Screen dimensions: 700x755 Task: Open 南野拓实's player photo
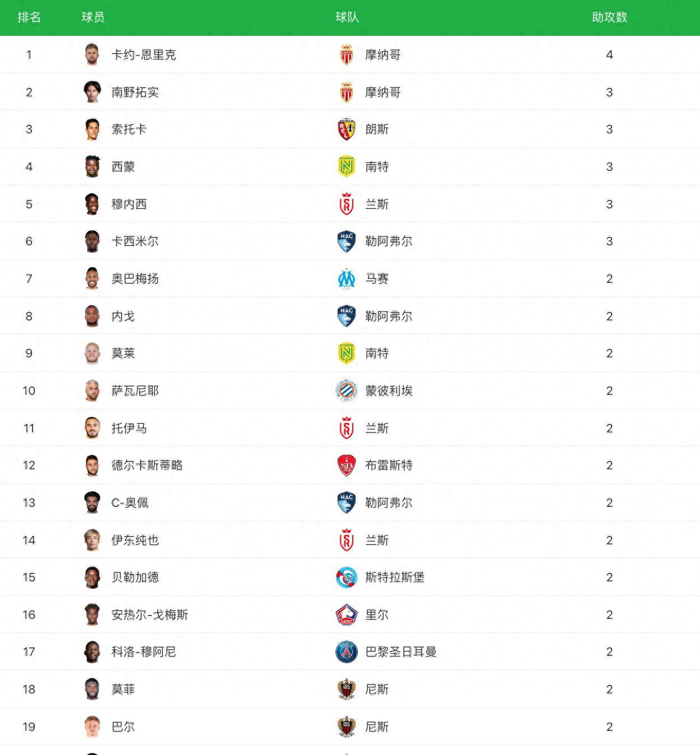click(x=92, y=92)
